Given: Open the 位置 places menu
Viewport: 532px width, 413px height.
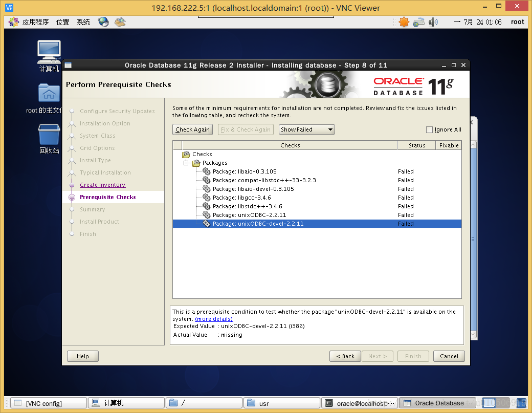Looking at the screenshot, I should point(63,22).
